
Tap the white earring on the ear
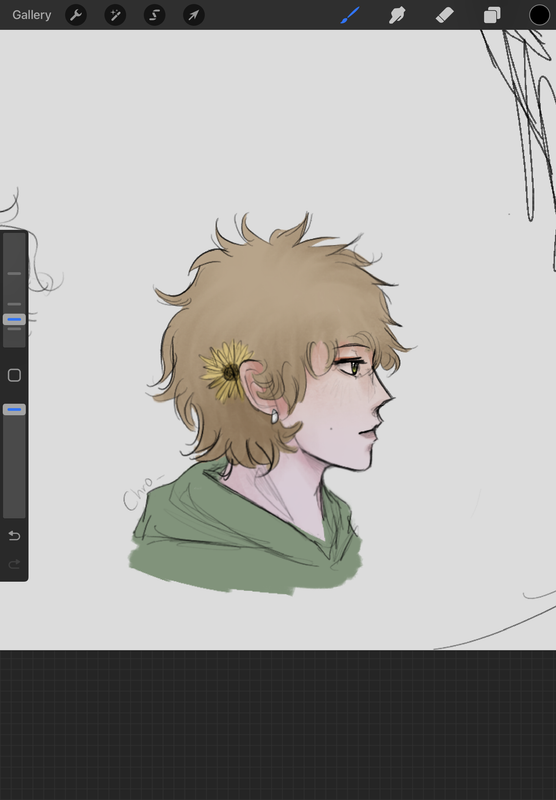coord(274,416)
